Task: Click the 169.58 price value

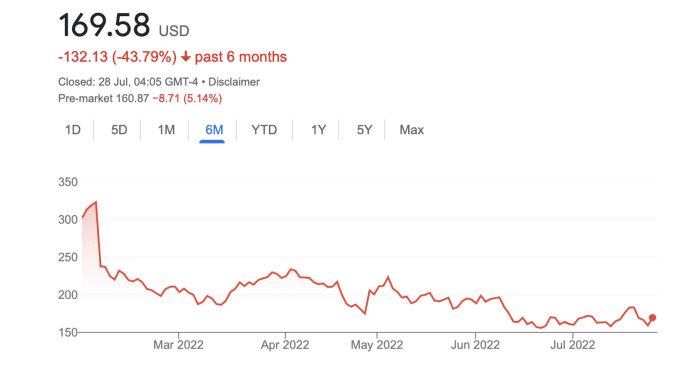Action: [x=104, y=25]
